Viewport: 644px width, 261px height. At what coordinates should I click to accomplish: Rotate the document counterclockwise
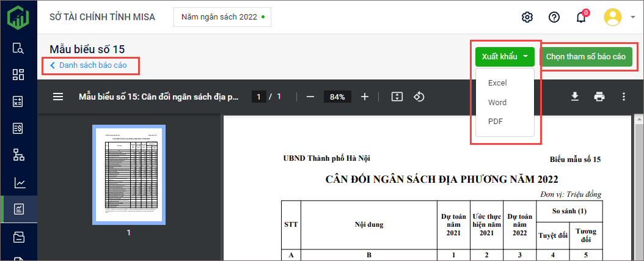(x=419, y=97)
